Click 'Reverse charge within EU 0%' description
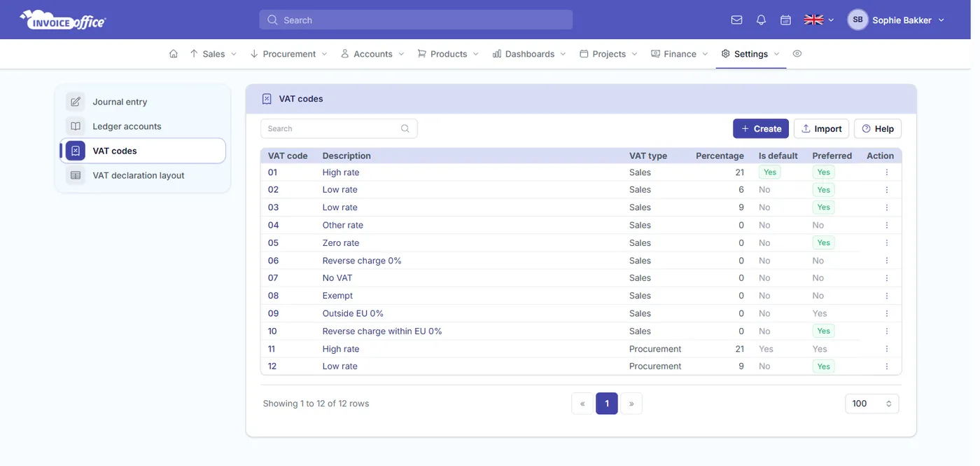Image resolution: width=980 pixels, height=466 pixels. (x=382, y=331)
